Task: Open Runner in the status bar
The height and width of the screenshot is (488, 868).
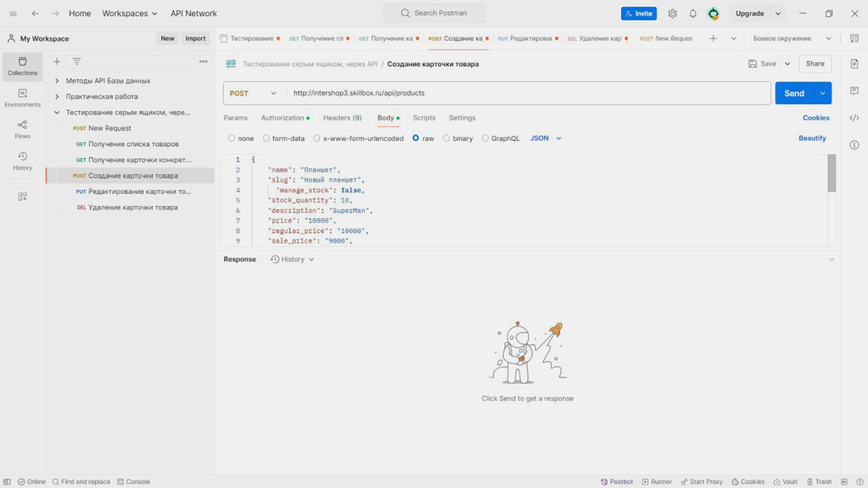Action: click(657, 482)
